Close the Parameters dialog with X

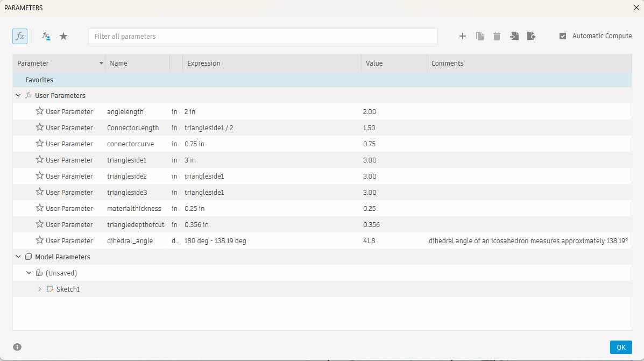coord(636,8)
